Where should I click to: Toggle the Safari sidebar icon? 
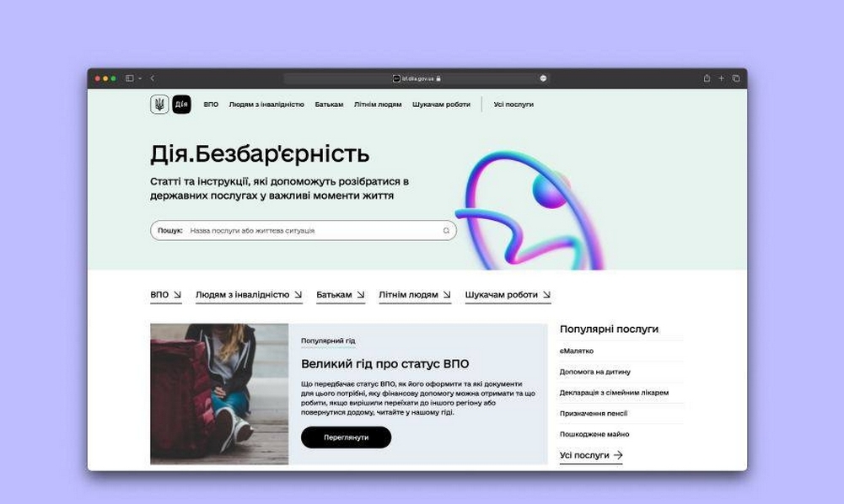(x=129, y=78)
